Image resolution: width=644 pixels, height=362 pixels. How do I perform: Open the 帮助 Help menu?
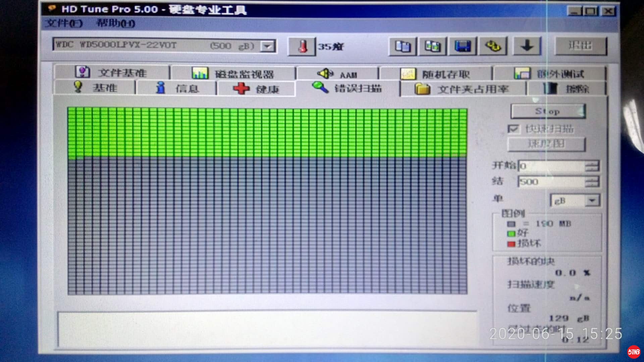pyautogui.click(x=115, y=23)
